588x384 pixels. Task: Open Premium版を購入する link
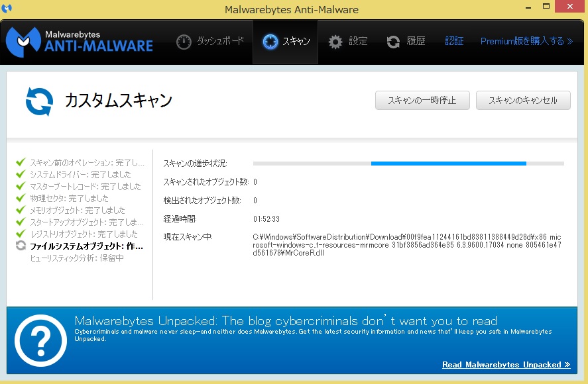pyautogui.click(x=526, y=41)
